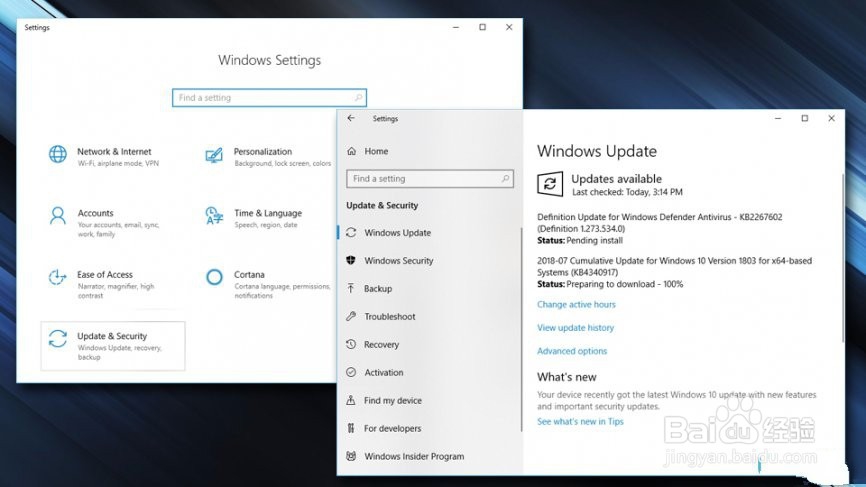Minimize the Windows Update window
The height and width of the screenshot is (487, 866).
[778, 118]
